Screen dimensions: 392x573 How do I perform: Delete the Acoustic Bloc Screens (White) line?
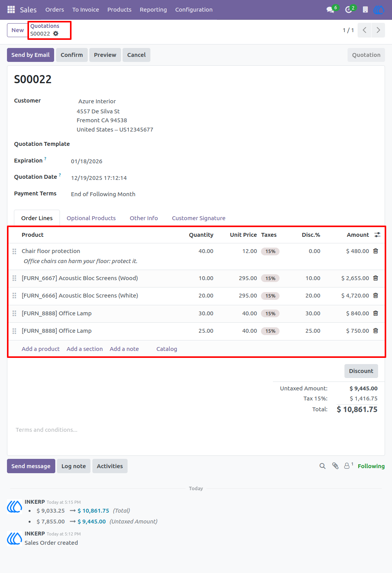click(375, 296)
